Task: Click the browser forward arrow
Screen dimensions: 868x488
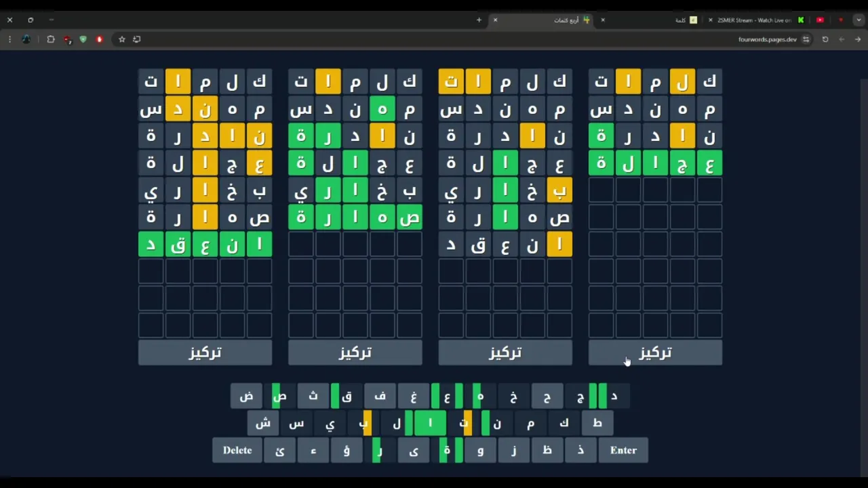Action: point(842,39)
